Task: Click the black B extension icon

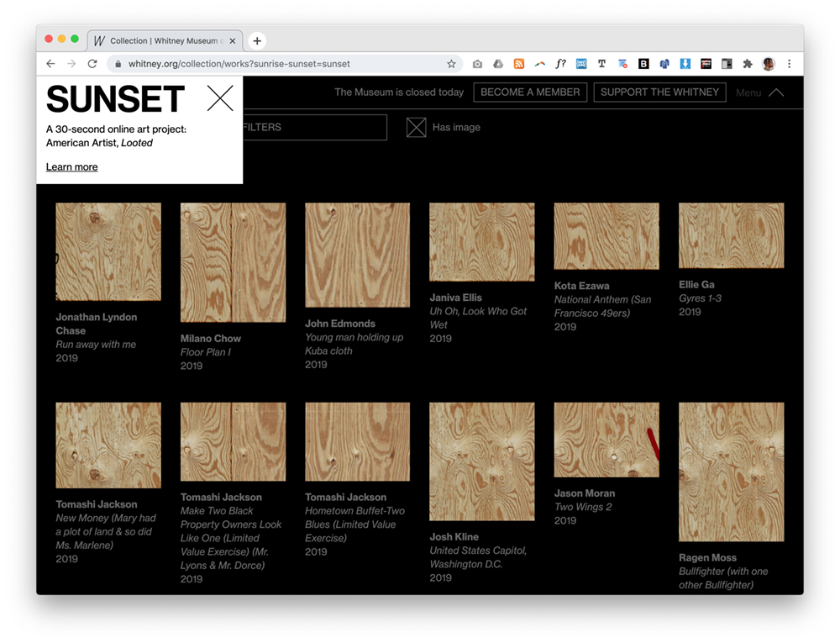Action: click(x=643, y=64)
